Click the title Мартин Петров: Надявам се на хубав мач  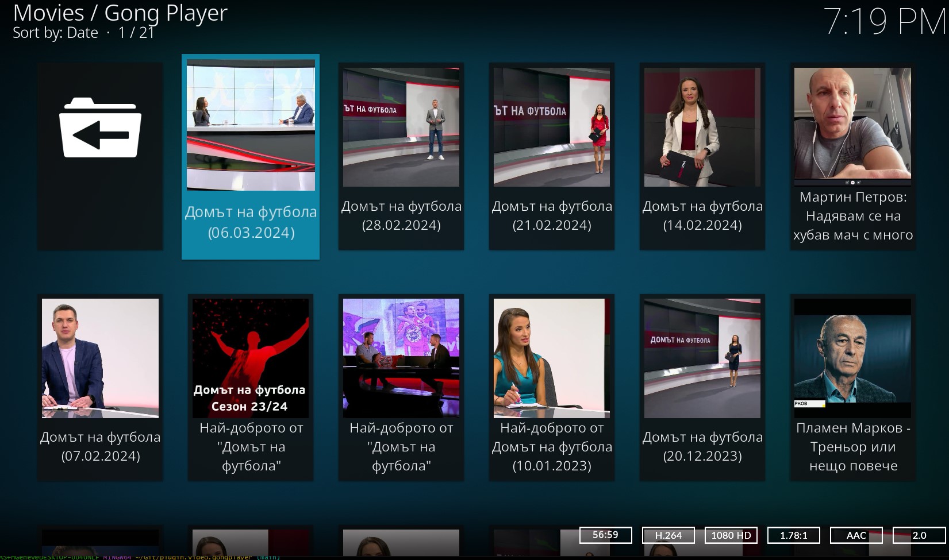click(x=853, y=216)
